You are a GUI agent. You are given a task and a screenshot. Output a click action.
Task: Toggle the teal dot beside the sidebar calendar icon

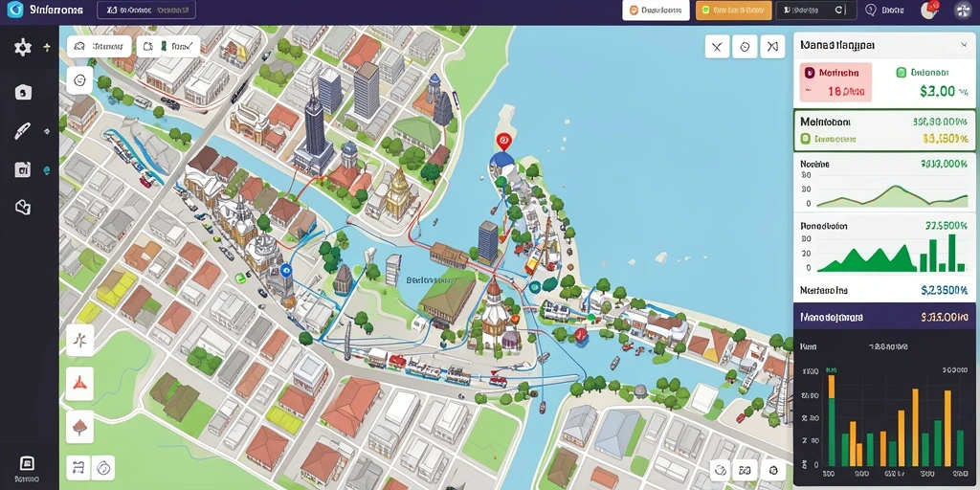(47, 170)
